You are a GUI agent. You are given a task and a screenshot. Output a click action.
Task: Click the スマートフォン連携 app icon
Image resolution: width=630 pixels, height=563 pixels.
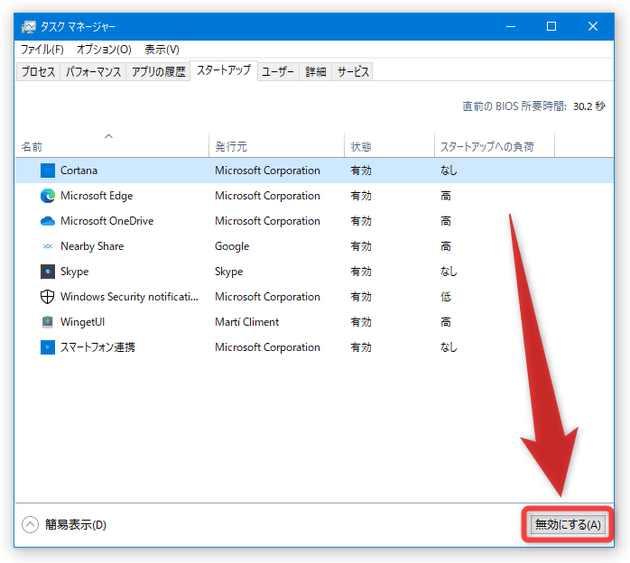click(x=47, y=347)
